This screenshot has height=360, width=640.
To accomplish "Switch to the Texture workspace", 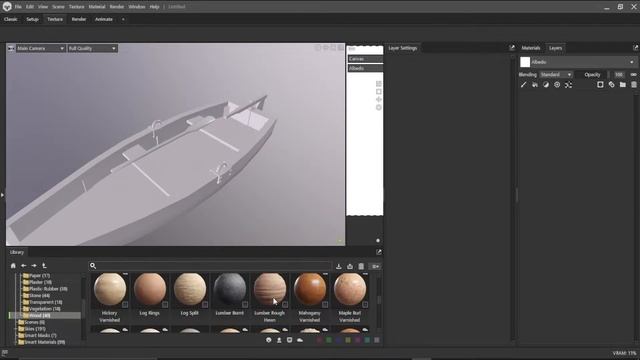I will 55,19.
